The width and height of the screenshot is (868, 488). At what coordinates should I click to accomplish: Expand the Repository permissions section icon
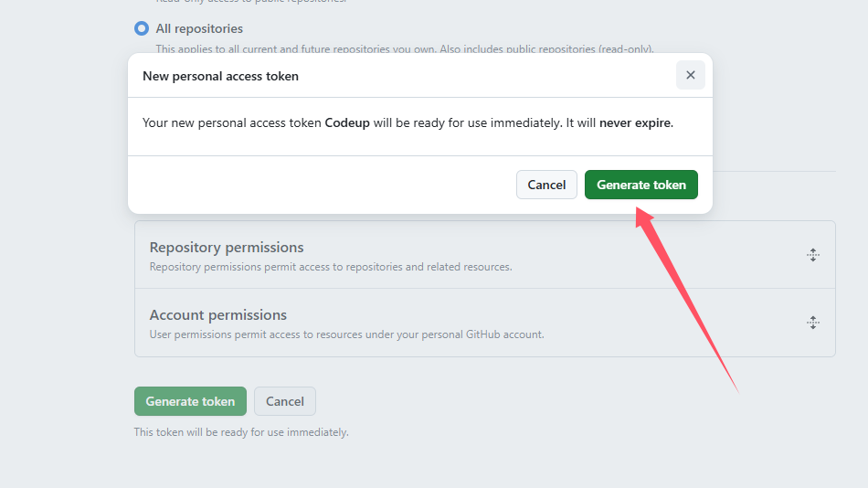pyautogui.click(x=812, y=255)
